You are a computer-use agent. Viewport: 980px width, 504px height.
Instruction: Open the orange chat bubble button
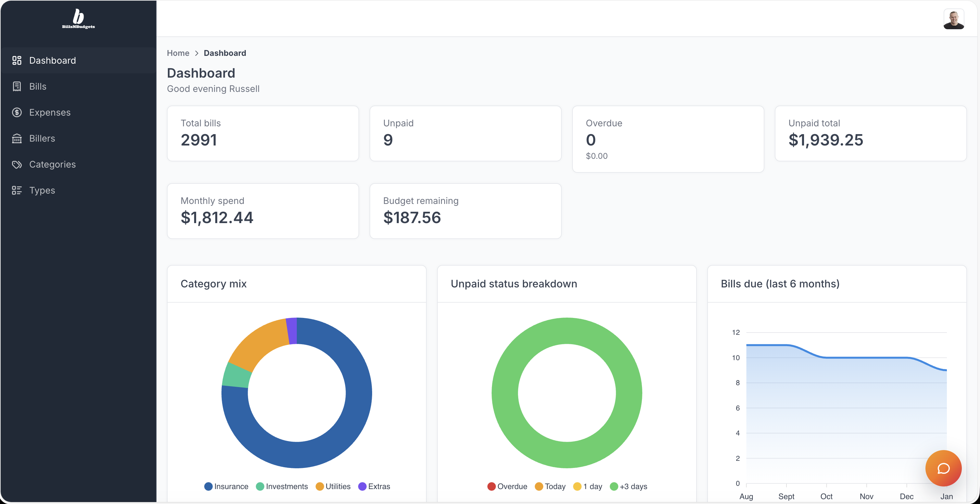tap(943, 468)
